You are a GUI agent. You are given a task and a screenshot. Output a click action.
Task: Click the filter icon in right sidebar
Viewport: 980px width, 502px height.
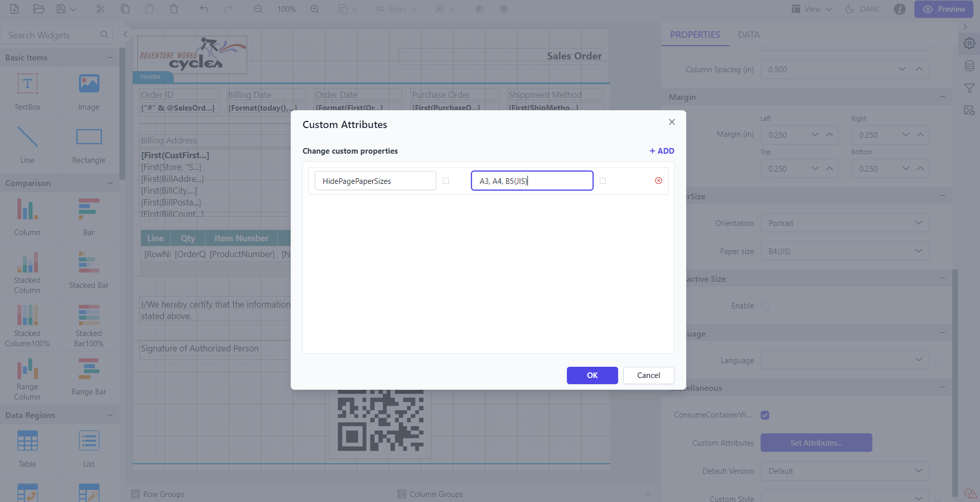pyautogui.click(x=969, y=88)
